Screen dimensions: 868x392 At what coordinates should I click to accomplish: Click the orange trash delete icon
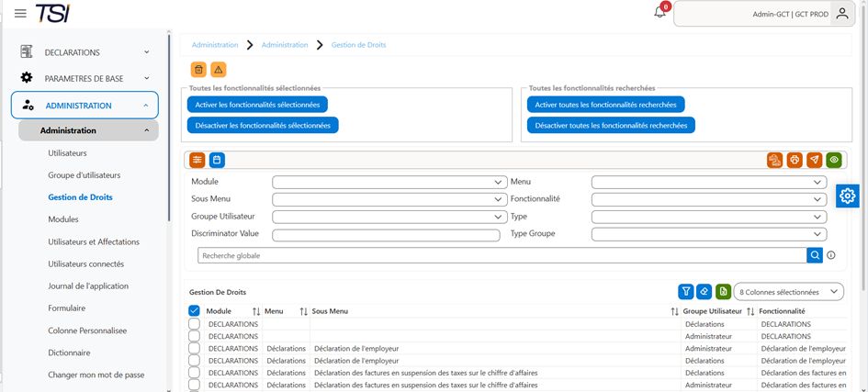coord(198,70)
